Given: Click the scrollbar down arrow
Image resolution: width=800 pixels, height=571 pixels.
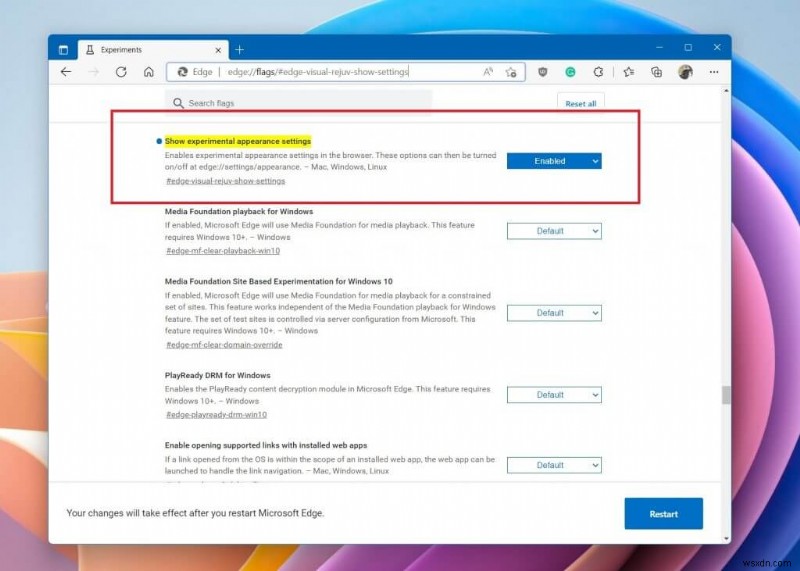Looking at the screenshot, I should point(726,538).
